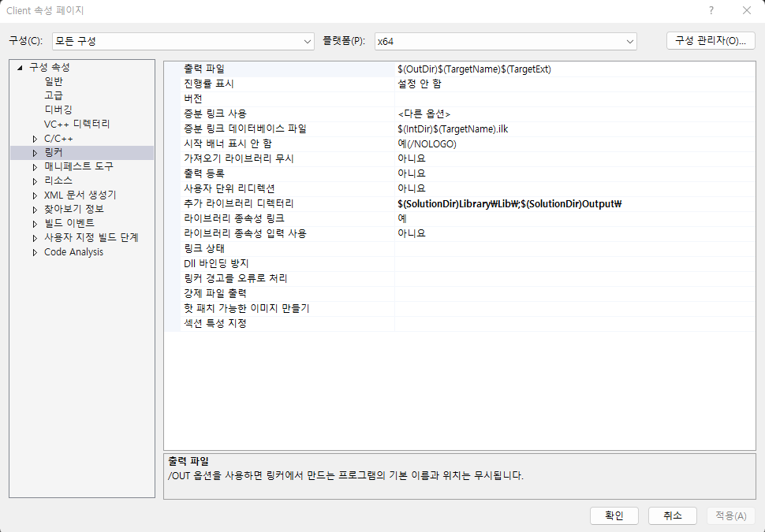Image resolution: width=765 pixels, height=532 pixels.
Task: Click 라이브러리 종속성 입력 사용 property
Action: coord(245,233)
